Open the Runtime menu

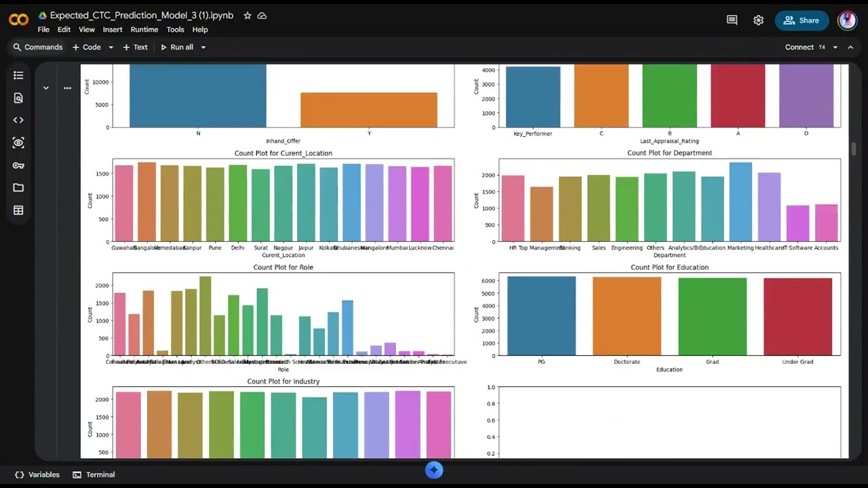coord(144,30)
